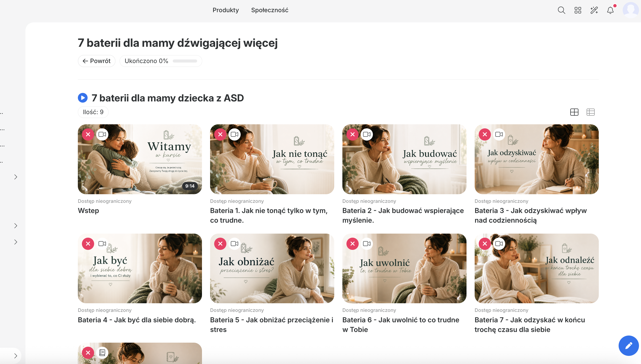The image size is (641, 364).
Task: Open the notifications bell
Action: pos(610,10)
